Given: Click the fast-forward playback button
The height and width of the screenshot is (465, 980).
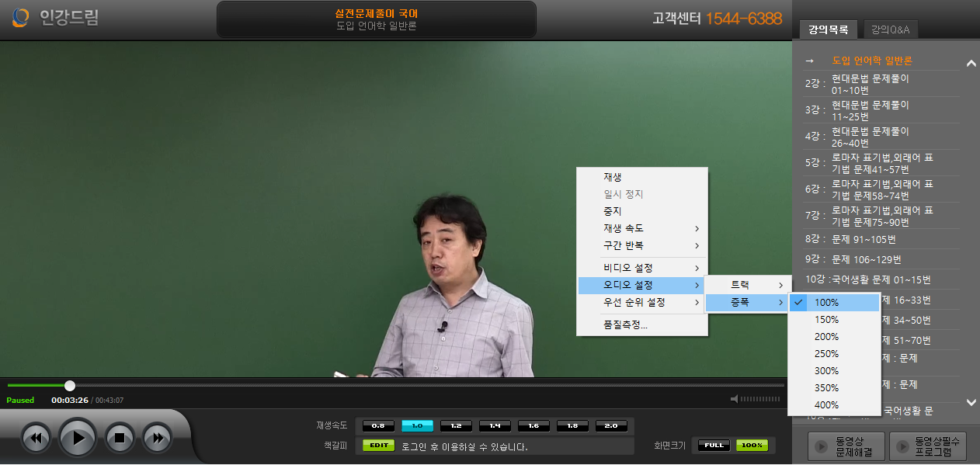Looking at the screenshot, I should coord(158,439).
